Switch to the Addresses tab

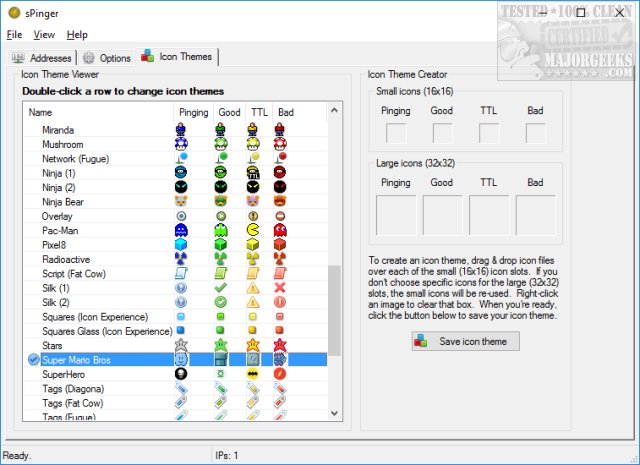click(41, 58)
